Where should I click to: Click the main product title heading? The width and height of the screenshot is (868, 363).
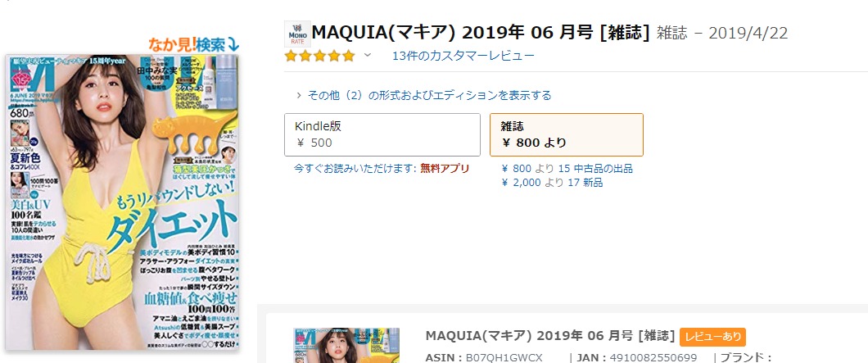[x=481, y=33]
